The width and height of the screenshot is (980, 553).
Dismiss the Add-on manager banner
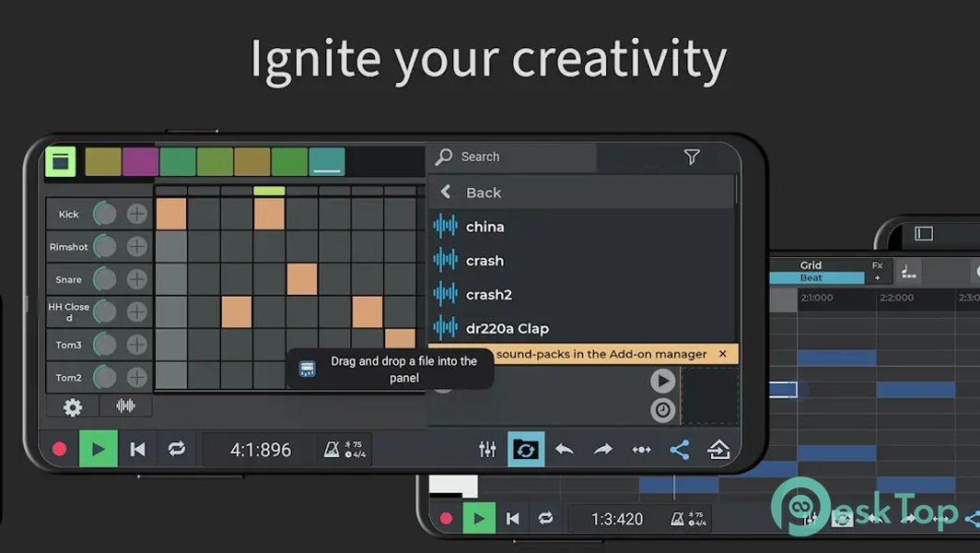point(723,353)
